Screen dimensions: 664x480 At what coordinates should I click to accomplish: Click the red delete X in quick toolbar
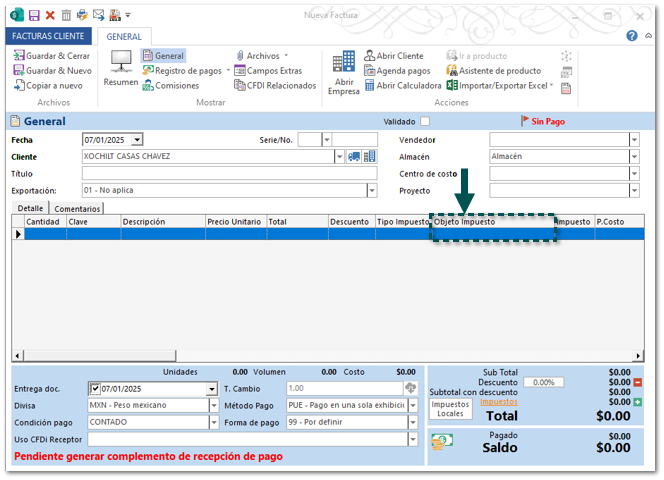(x=50, y=15)
